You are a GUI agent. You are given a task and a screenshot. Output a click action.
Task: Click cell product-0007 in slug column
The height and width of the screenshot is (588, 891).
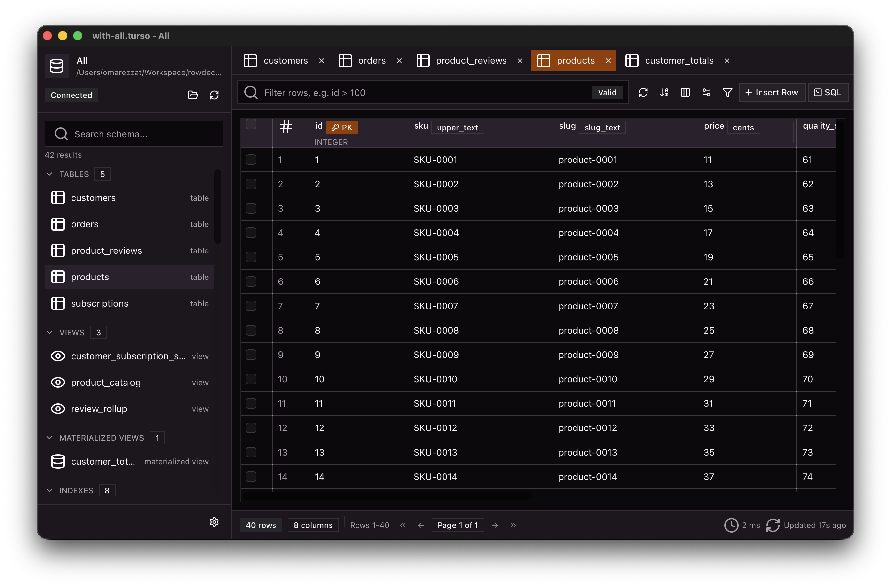(625, 306)
